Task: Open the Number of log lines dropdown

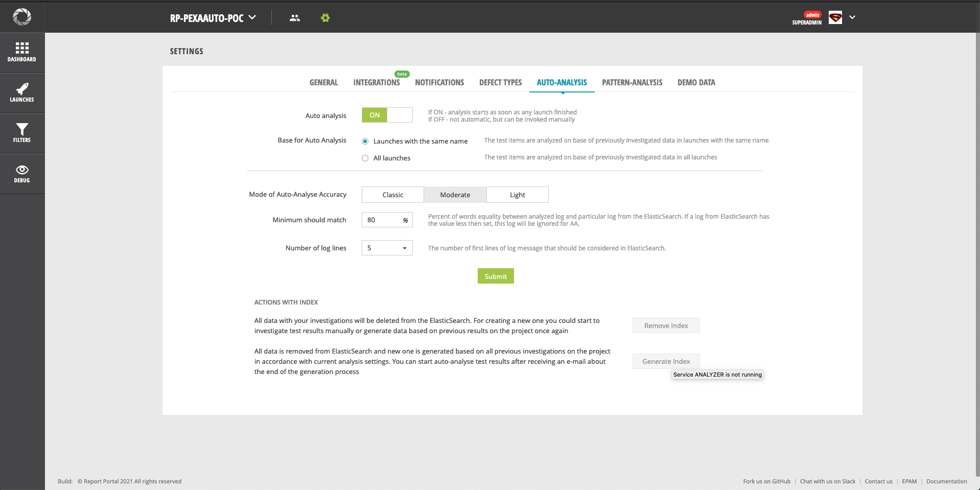Action: point(387,248)
